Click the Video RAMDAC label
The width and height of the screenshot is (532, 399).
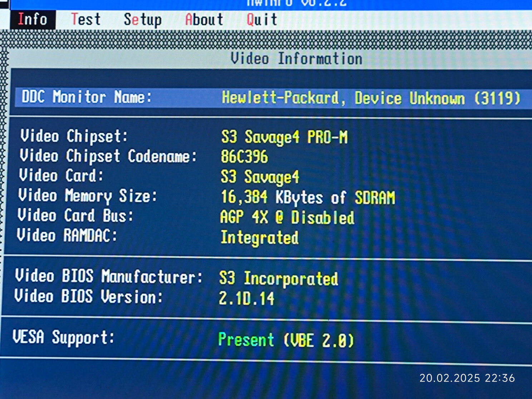(67, 236)
